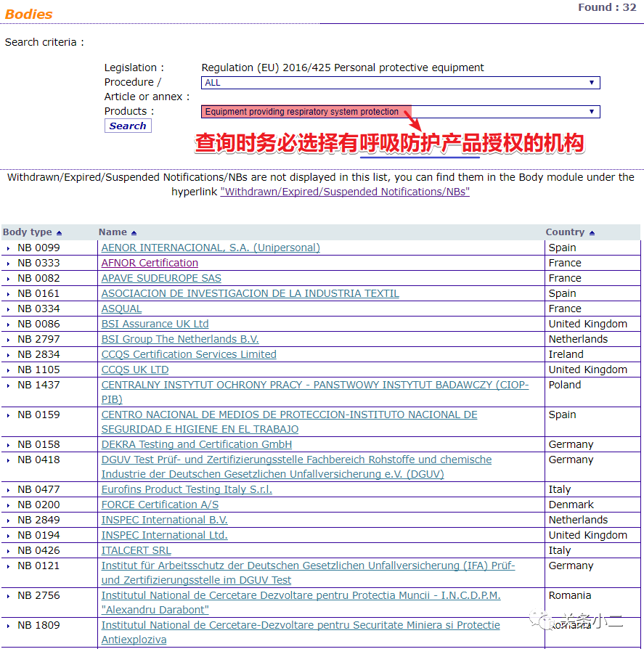The height and width of the screenshot is (649, 644).
Task: Click the red triangle bullet beside NB 0426
Action: coord(7,550)
